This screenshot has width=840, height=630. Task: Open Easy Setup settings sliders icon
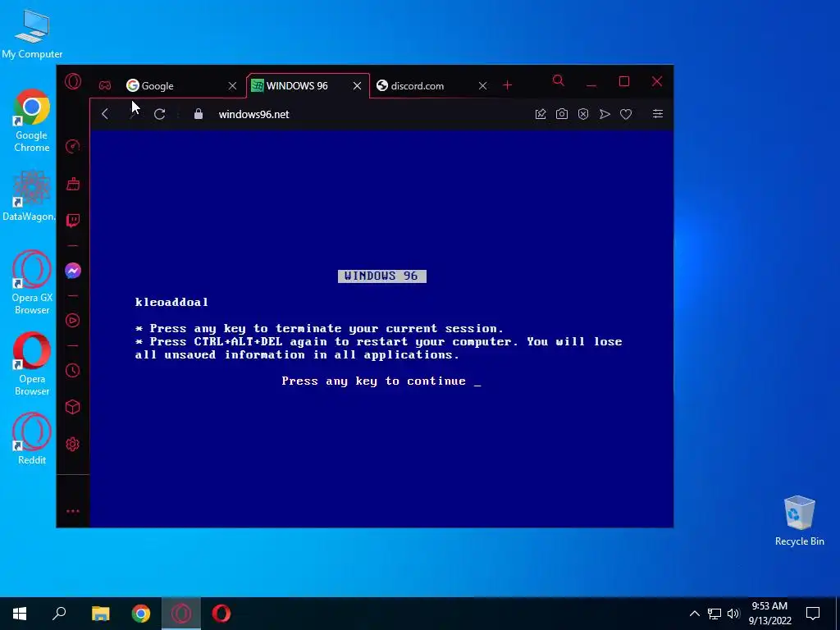tap(658, 113)
